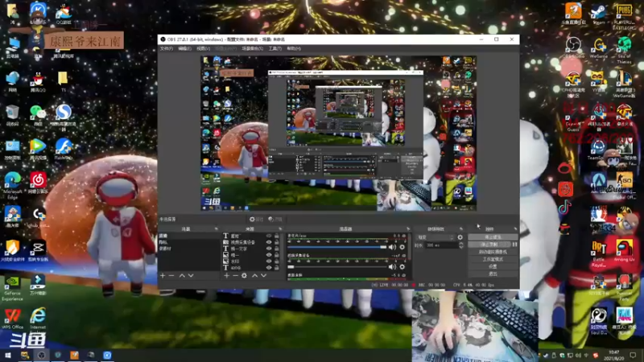Open transition properties gear in Scene Transitions
The height and width of the screenshot is (362, 644).
click(x=460, y=237)
